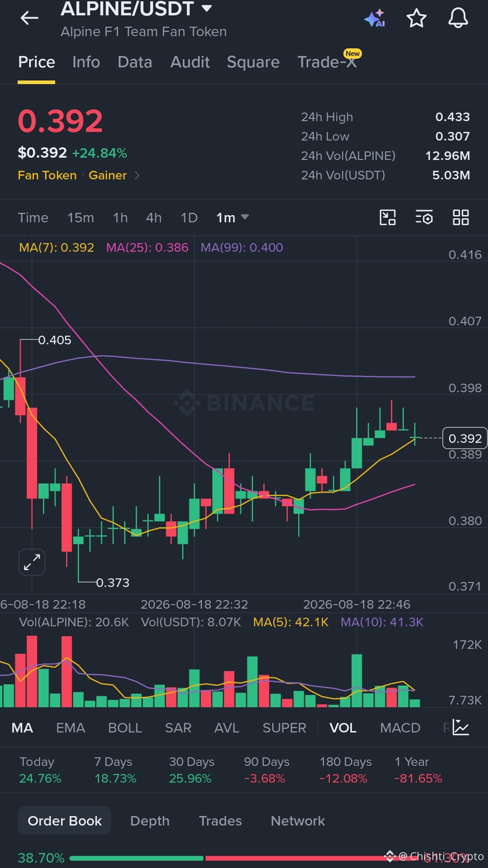Viewport: 488px width, 868px height.
Task: Expand chart to fullscreen
Action: pyautogui.click(x=32, y=562)
